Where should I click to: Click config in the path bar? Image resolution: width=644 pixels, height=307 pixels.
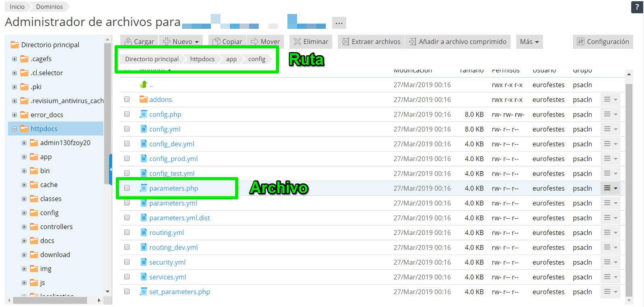click(256, 59)
